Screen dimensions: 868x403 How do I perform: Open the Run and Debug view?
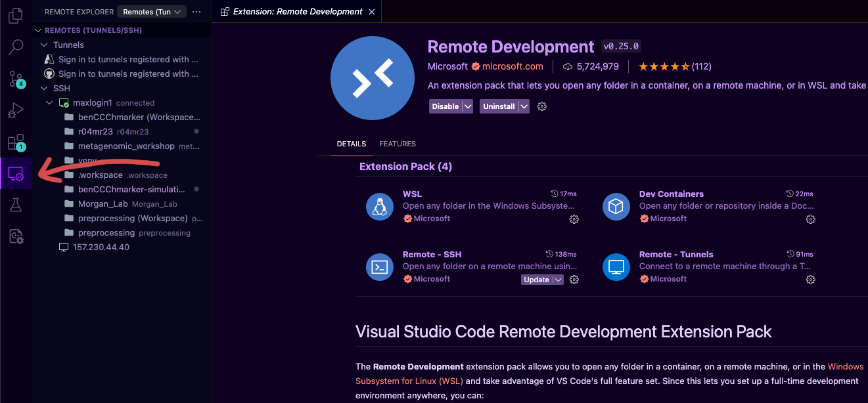point(16,111)
